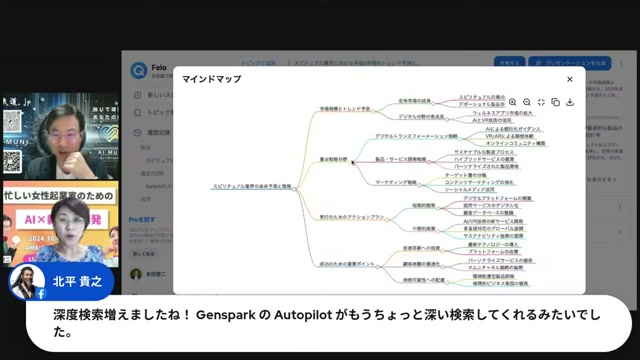The image size is (640, 360).
Task: Collapse the デジタルトランスフォーメーション戦略 node circle
Action: tap(460, 139)
